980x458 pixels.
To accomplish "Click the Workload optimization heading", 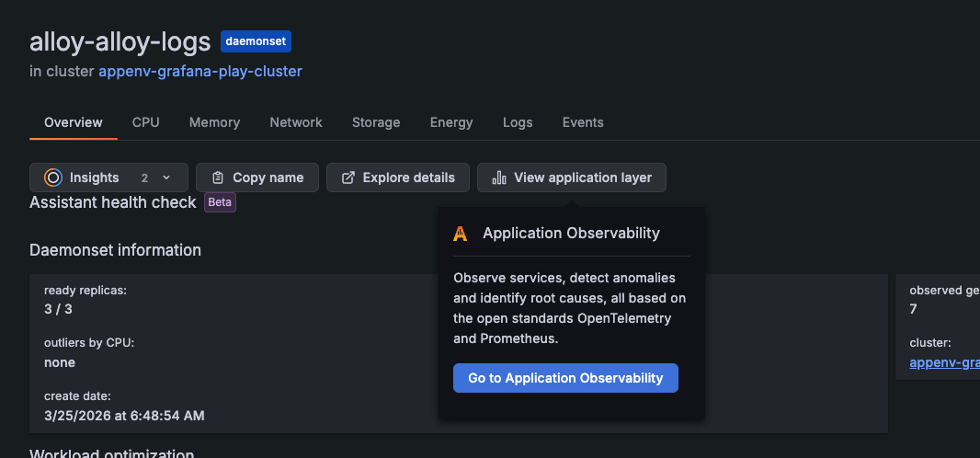I will tap(112, 453).
